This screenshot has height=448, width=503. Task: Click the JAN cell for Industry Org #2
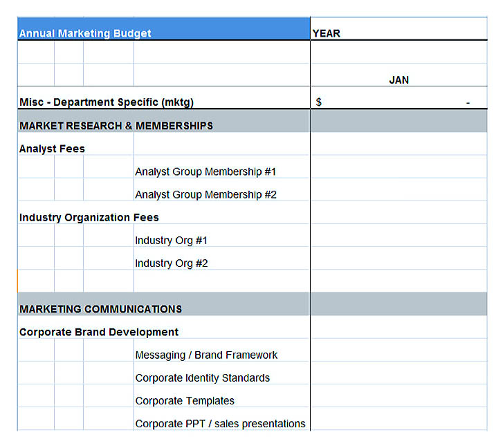[x=399, y=259]
